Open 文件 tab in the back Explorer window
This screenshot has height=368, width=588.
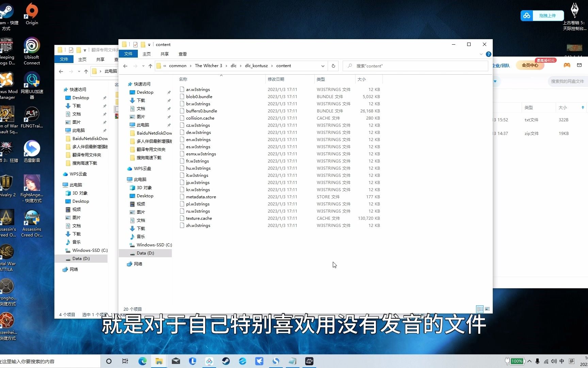(64, 59)
